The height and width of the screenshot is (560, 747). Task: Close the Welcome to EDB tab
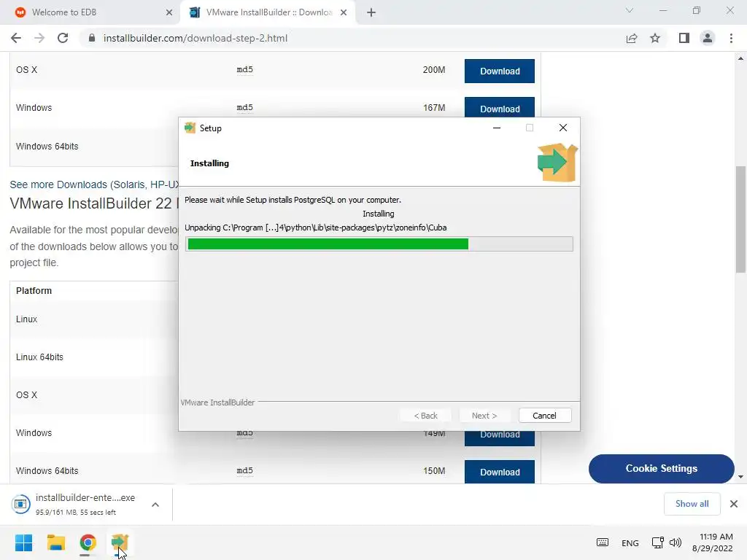tap(169, 12)
